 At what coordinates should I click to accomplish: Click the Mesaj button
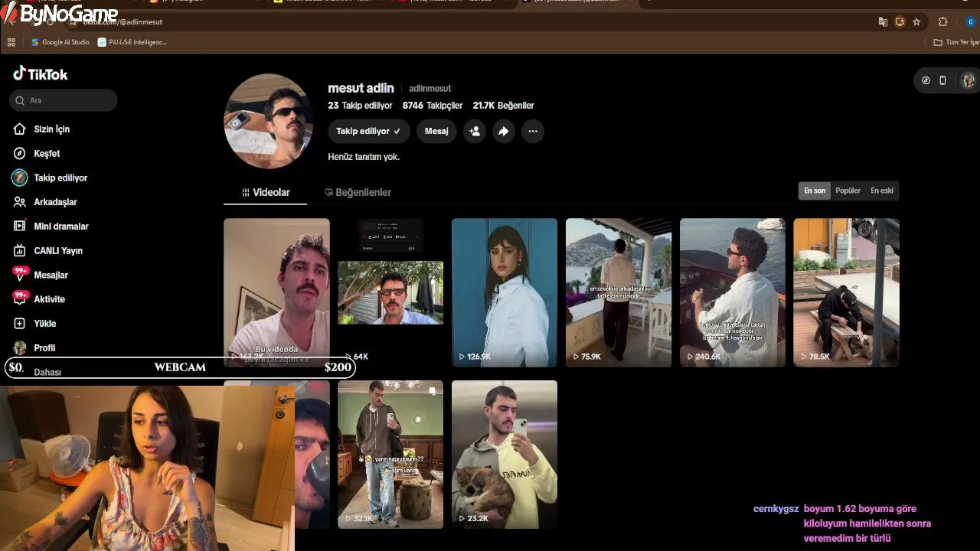[436, 131]
